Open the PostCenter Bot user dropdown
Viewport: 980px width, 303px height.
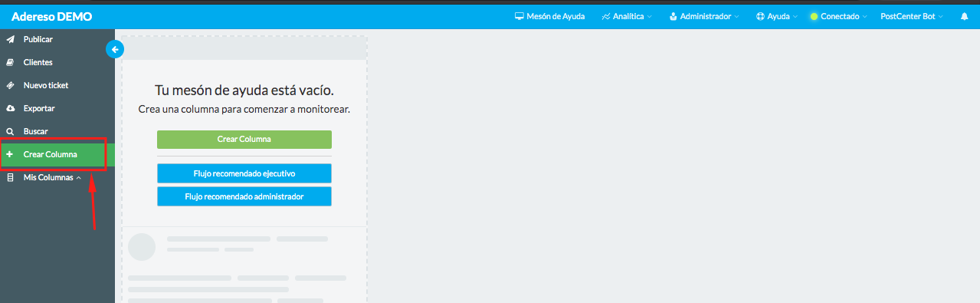(912, 16)
